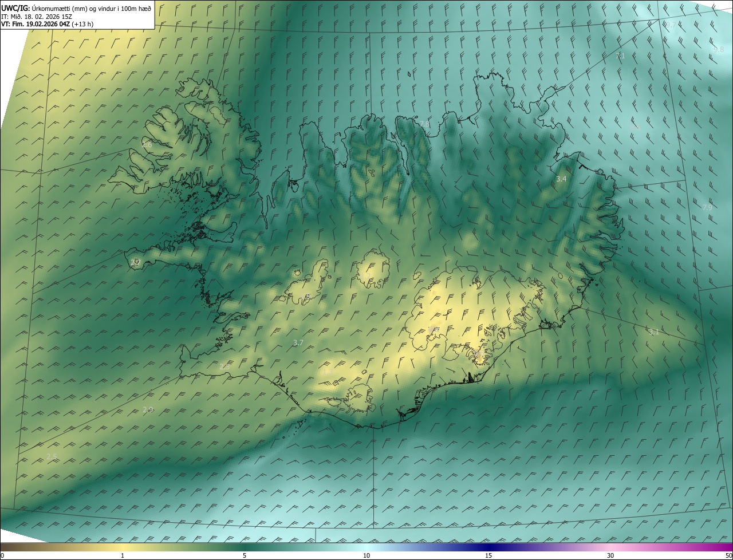Click the 'IT: Mið. 18. 02. 2026 15Z' line
The width and height of the screenshot is (733, 560).
tap(36, 17)
